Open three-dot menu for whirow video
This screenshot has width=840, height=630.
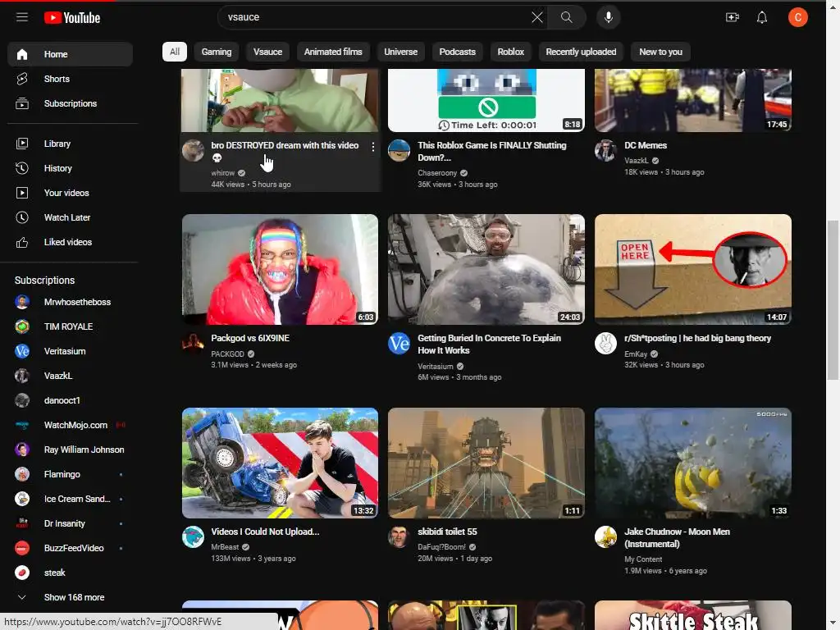373,147
